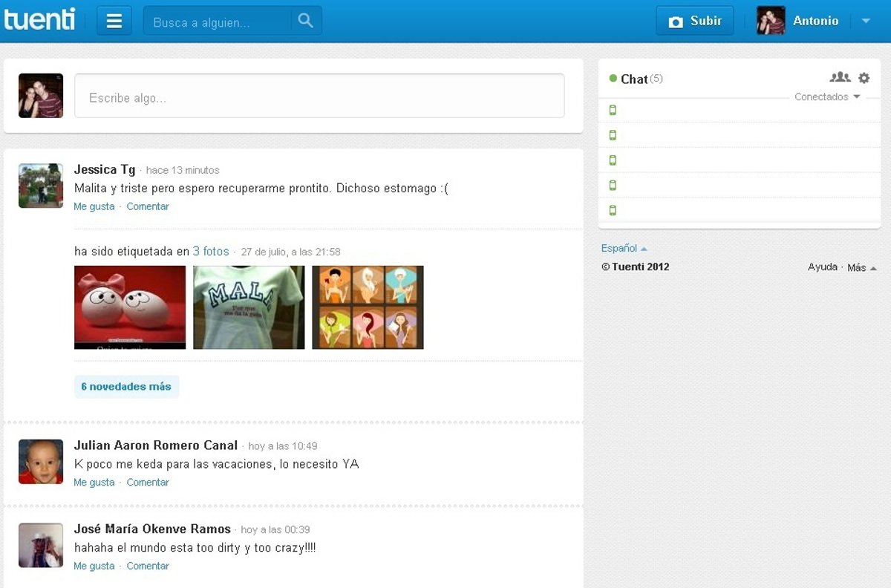
Task: Click in the Escribe algo status field
Action: pyautogui.click(x=319, y=96)
